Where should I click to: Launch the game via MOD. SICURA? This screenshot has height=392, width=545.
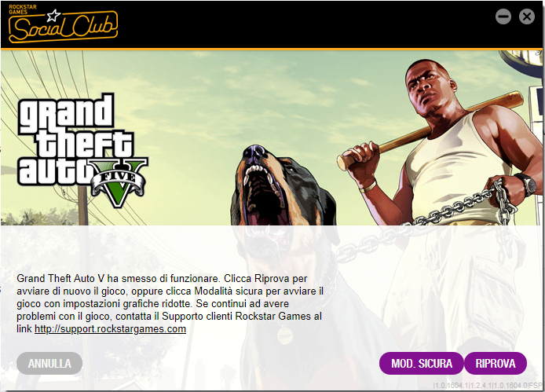point(421,364)
